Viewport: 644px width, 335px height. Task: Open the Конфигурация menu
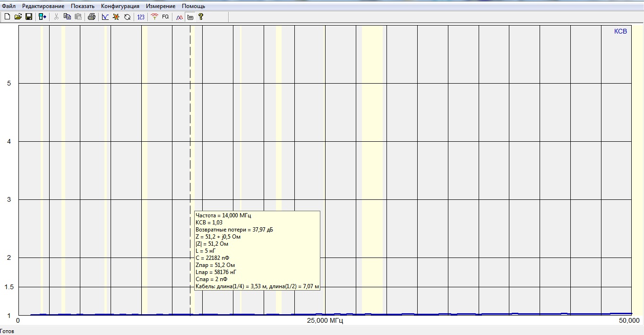(x=120, y=6)
